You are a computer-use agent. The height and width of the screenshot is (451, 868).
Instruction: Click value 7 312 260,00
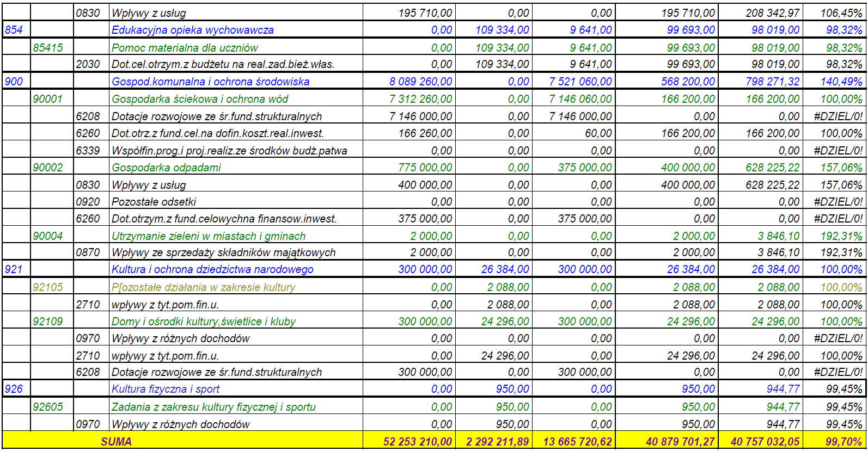click(421, 99)
